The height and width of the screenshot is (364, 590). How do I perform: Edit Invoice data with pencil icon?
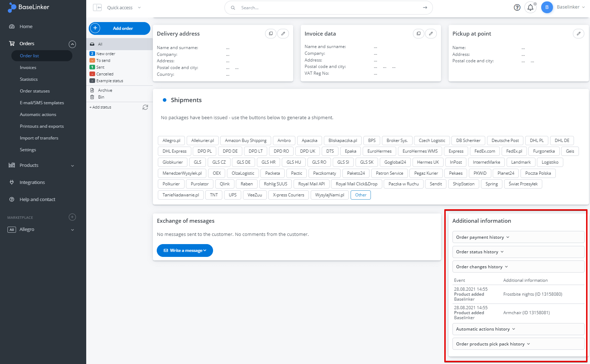(431, 33)
